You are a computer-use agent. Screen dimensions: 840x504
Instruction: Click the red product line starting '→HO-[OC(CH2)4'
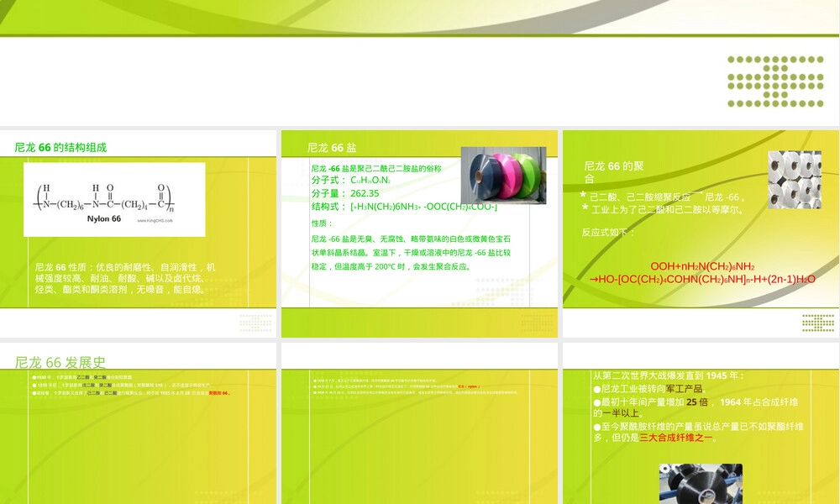pos(702,279)
